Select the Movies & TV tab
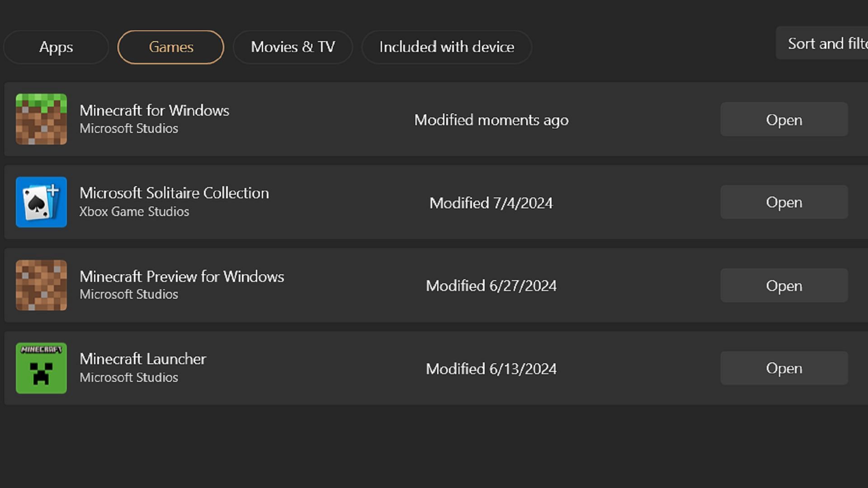The width and height of the screenshot is (868, 488). 292,47
